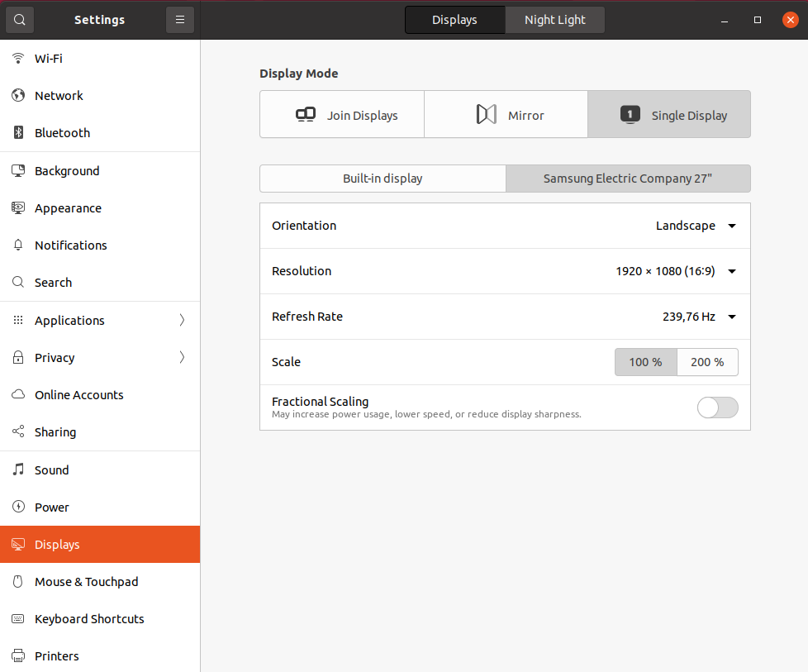The height and width of the screenshot is (672, 808).
Task: Click the Sound settings icon
Action: click(17, 469)
